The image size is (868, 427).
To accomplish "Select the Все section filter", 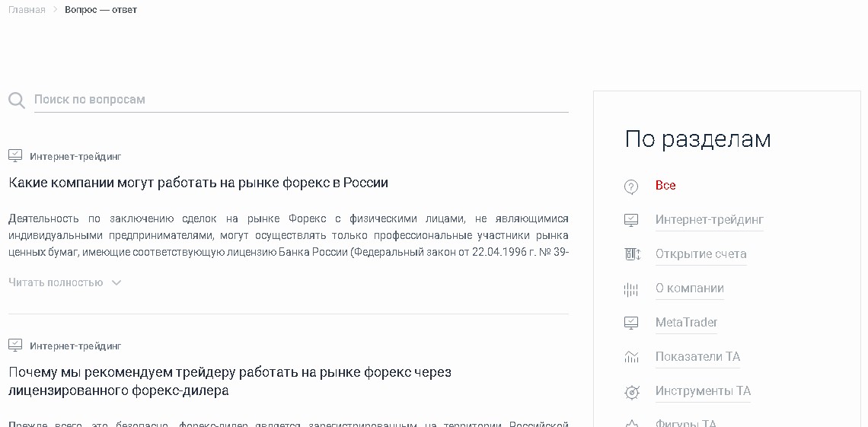I will [665, 186].
